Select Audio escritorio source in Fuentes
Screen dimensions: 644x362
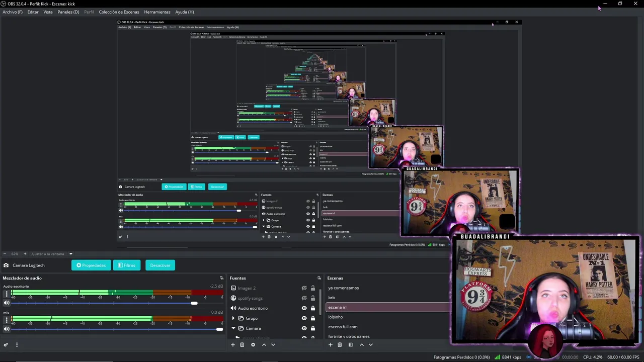point(273,308)
